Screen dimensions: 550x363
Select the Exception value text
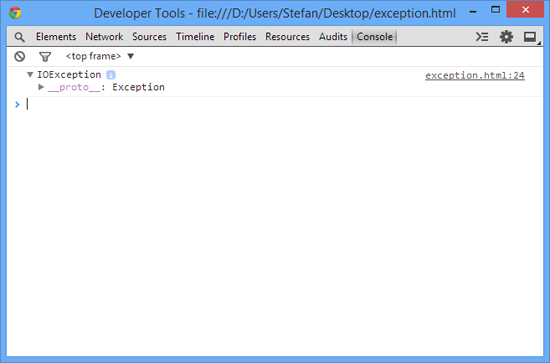click(x=138, y=87)
